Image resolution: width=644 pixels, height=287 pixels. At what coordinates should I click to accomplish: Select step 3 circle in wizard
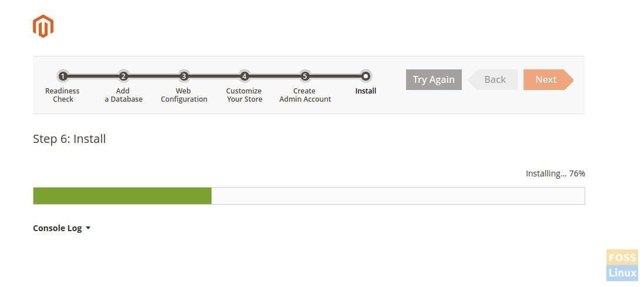click(x=183, y=76)
